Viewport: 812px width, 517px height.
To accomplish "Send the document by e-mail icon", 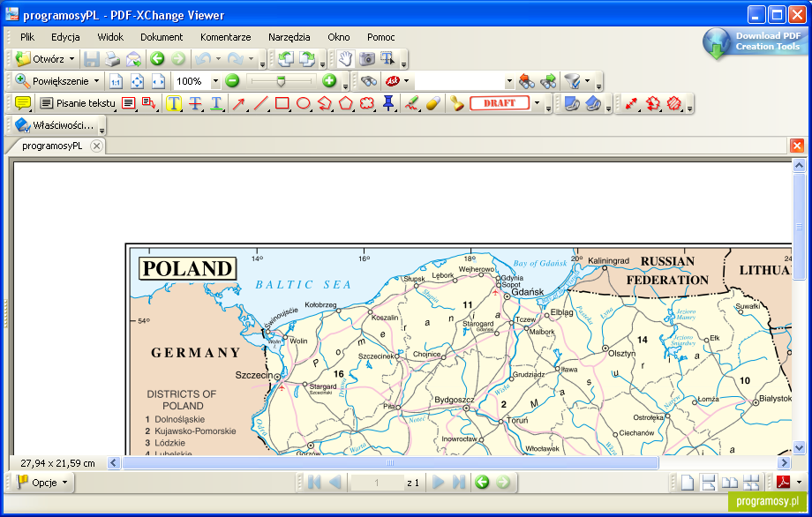I will coord(133,59).
